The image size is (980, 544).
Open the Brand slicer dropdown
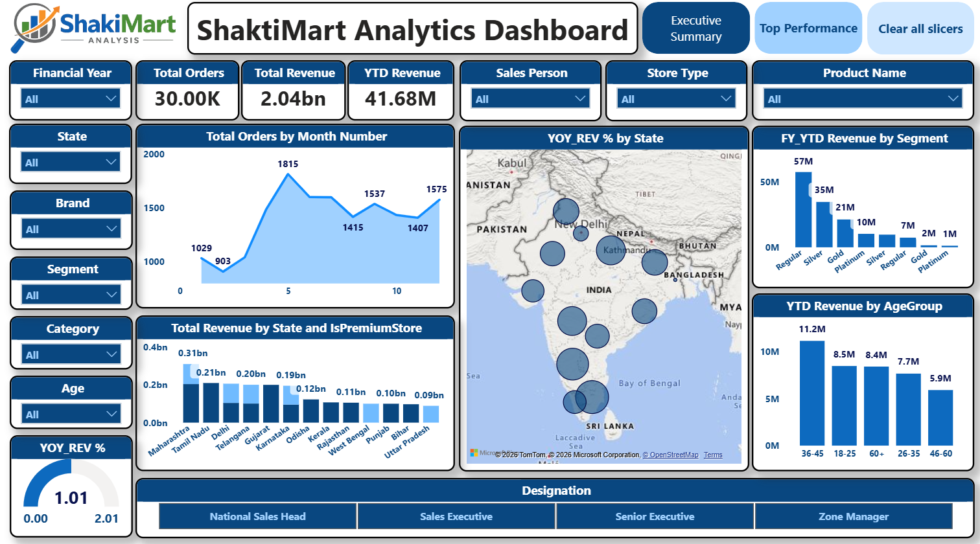point(71,229)
